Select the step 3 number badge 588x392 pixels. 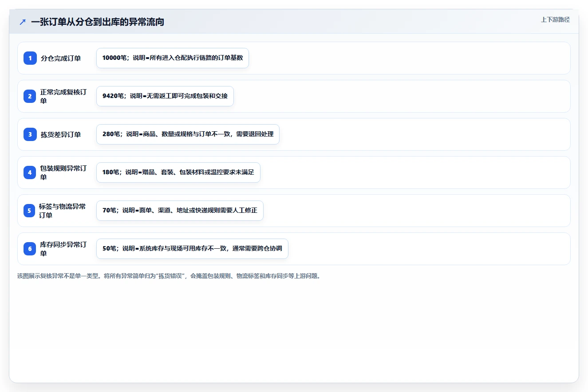click(x=30, y=134)
